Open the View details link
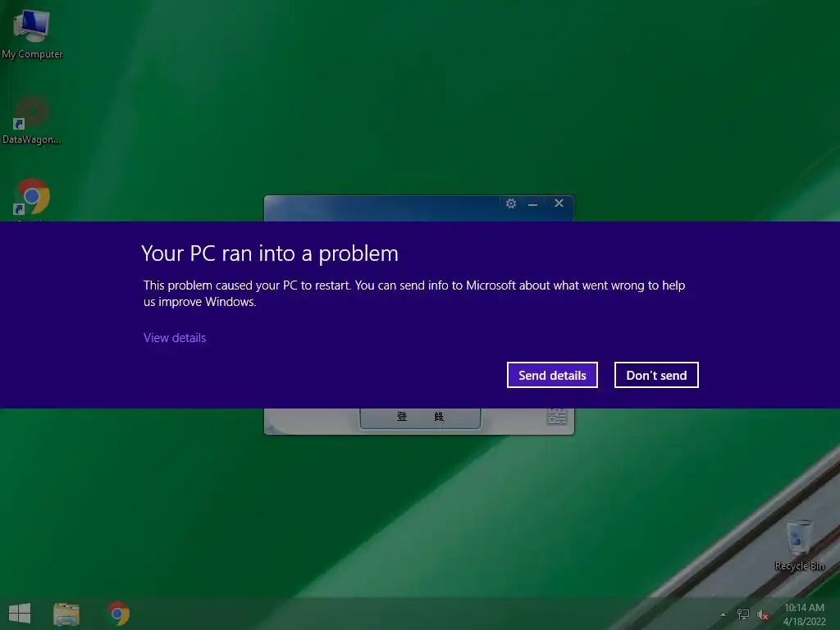 (x=175, y=338)
